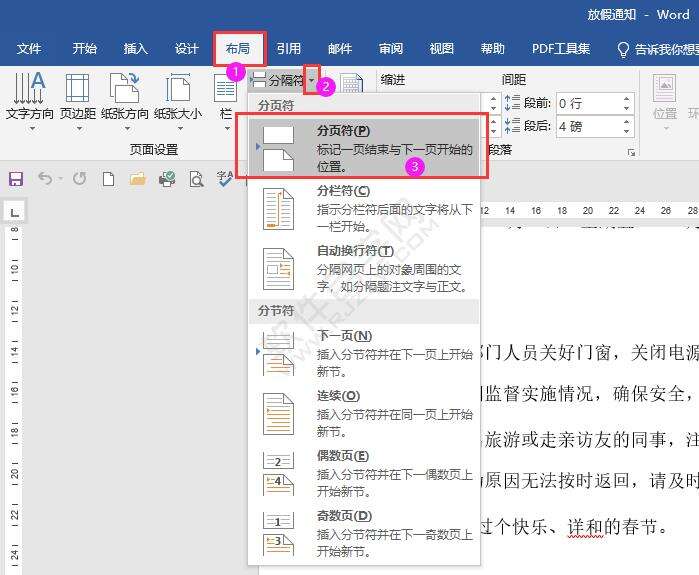Expand the 位置 position dropdown arrow
The image size is (699, 575).
tap(666, 129)
